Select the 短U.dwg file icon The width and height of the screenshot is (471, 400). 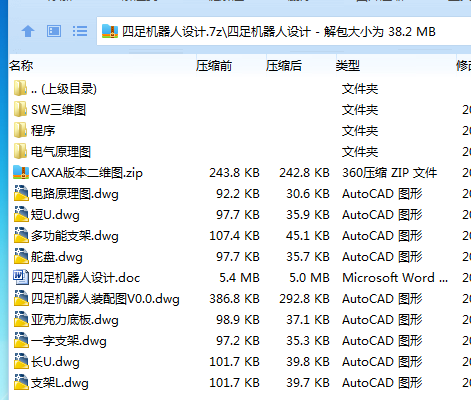coord(21,215)
